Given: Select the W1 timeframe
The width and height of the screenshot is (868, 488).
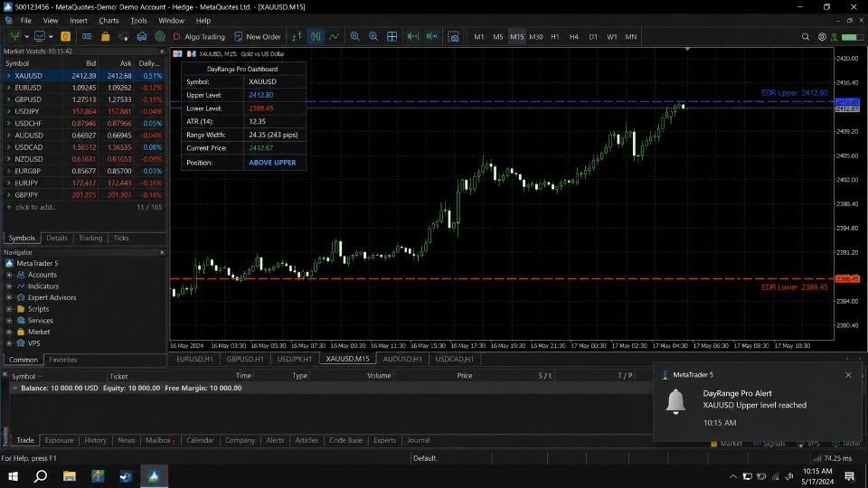Looking at the screenshot, I should (612, 36).
